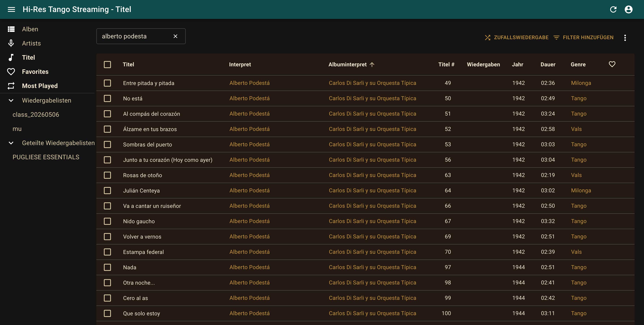644x325 pixels.
Task: Click the Alben list icon in sidebar
Action: pyautogui.click(x=11, y=29)
